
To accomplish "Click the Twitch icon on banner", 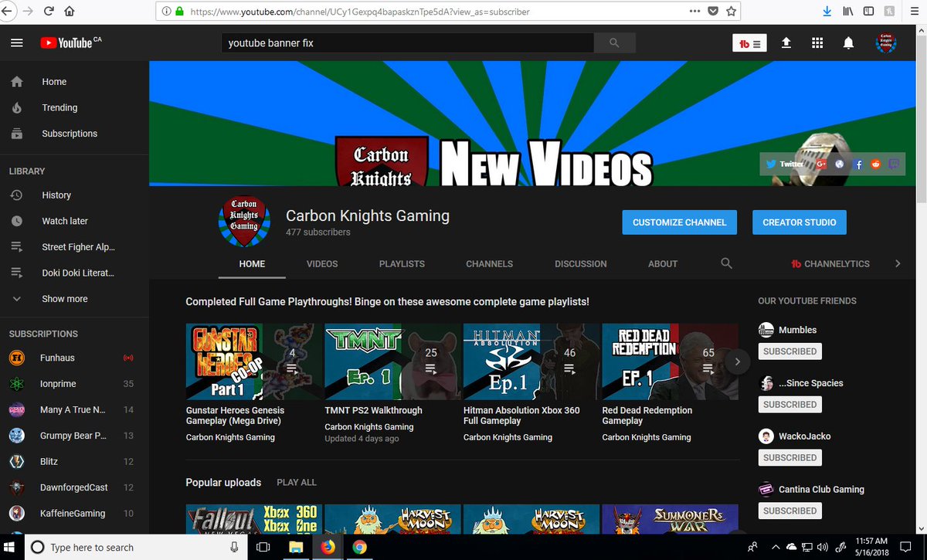I will point(895,164).
